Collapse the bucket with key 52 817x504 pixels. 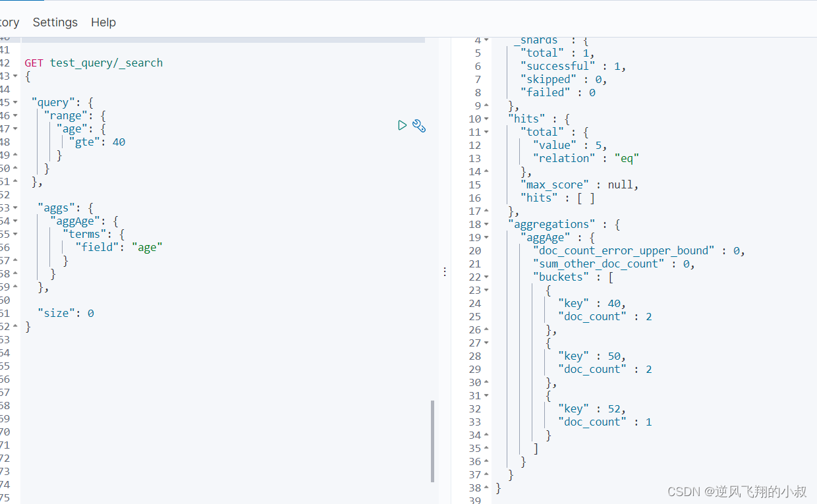pyautogui.click(x=486, y=396)
